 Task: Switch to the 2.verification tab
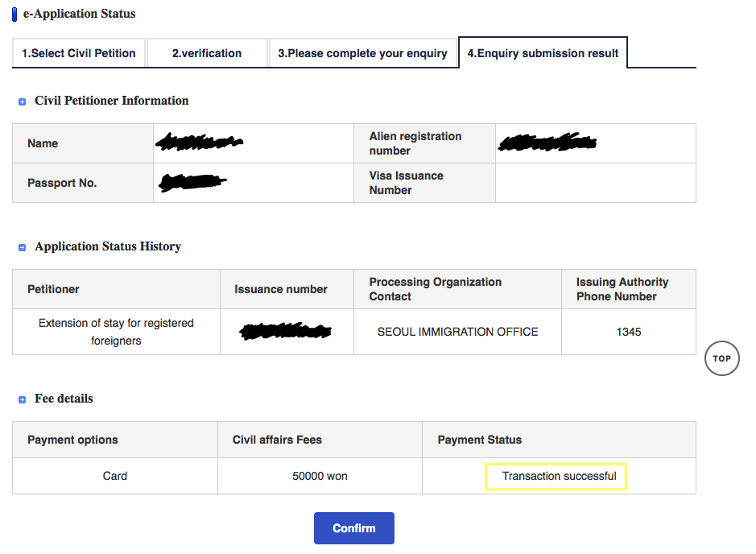207,53
